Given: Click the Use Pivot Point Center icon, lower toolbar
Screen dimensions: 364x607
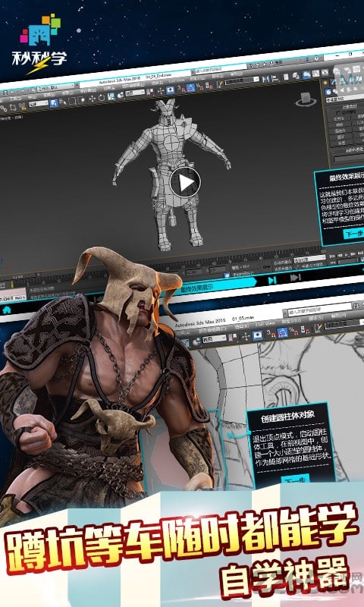Looking at the screenshot, I should click(233, 338).
